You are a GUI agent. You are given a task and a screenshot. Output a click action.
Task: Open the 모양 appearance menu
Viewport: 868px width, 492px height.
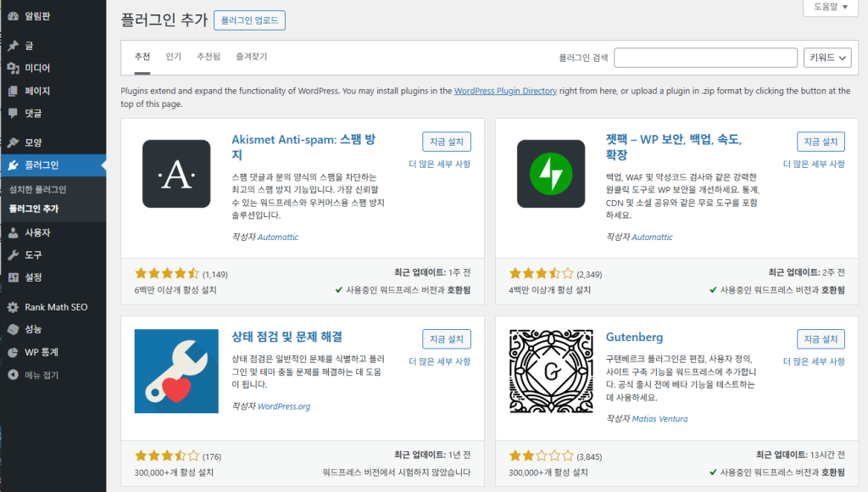(33, 143)
